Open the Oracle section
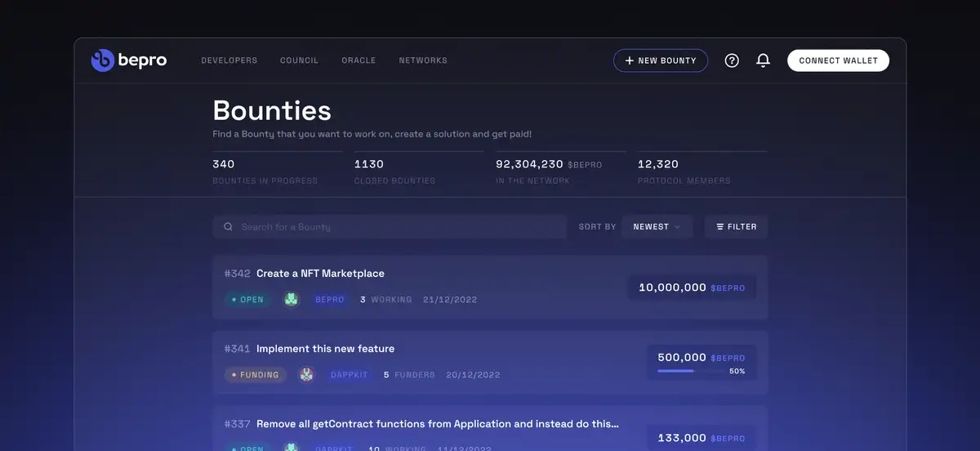 click(359, 60)
